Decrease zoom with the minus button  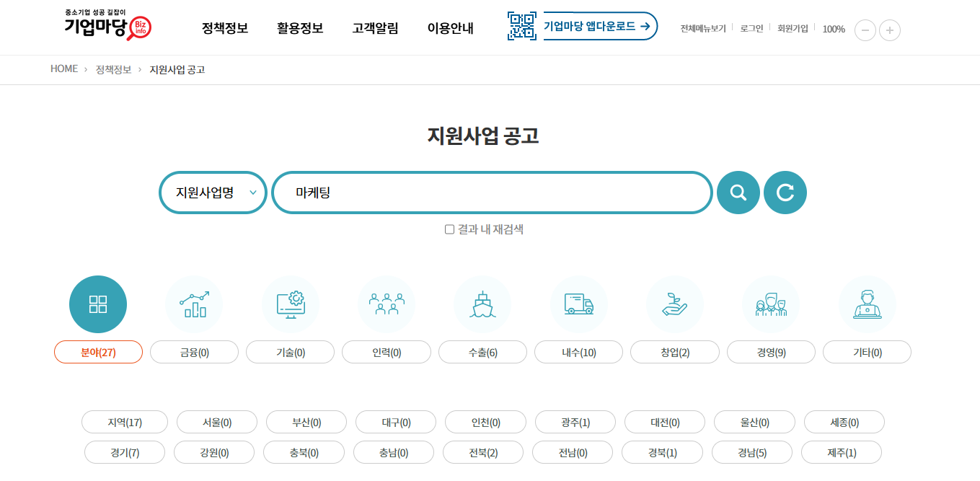pos(865,30)
